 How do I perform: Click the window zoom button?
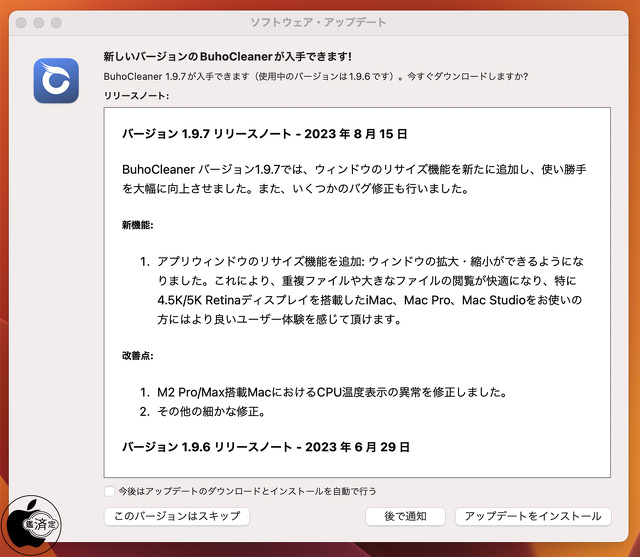[56, 22]
